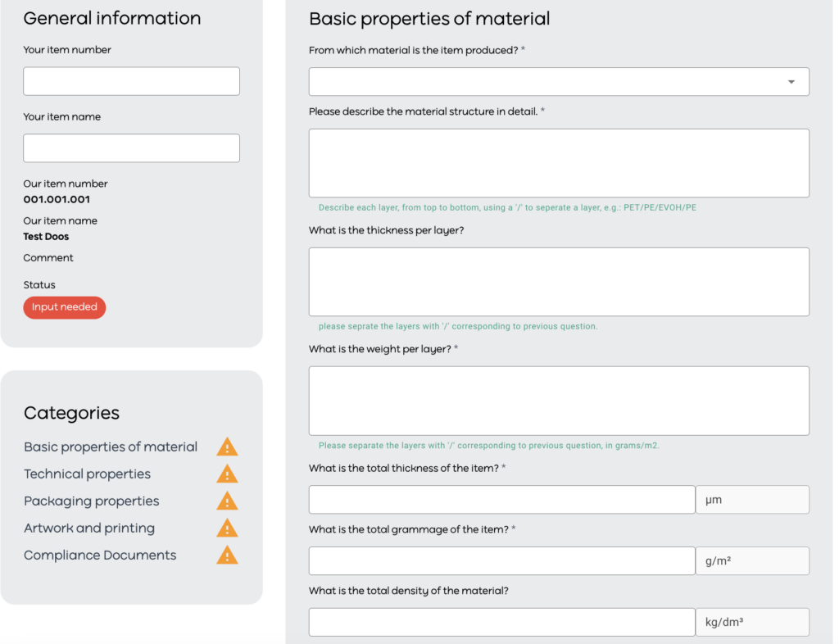Click the Comment label
Screen dimensions: 839x644
point(48,258)
